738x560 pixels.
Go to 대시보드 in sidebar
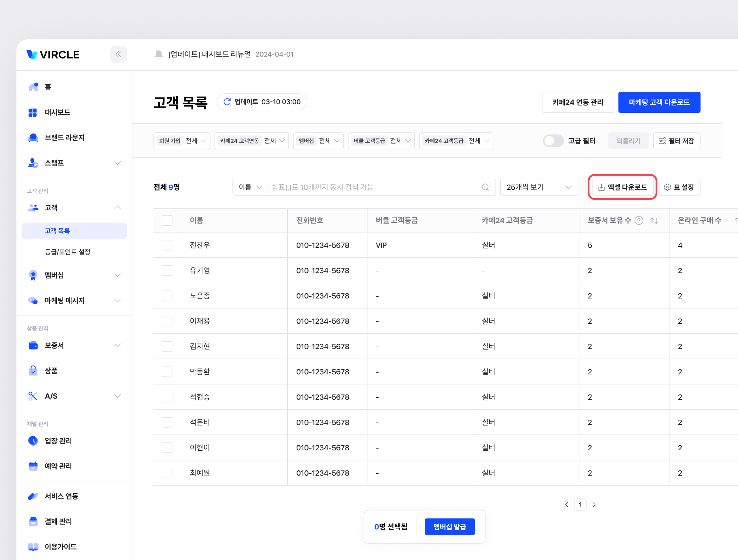[x=57, y=112]
